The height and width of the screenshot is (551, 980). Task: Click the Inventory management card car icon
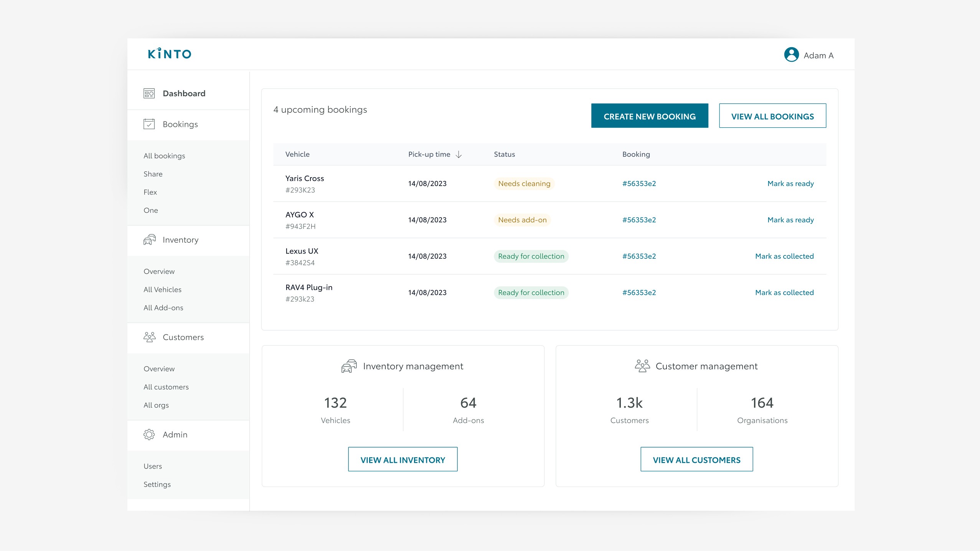click(349, 366)
